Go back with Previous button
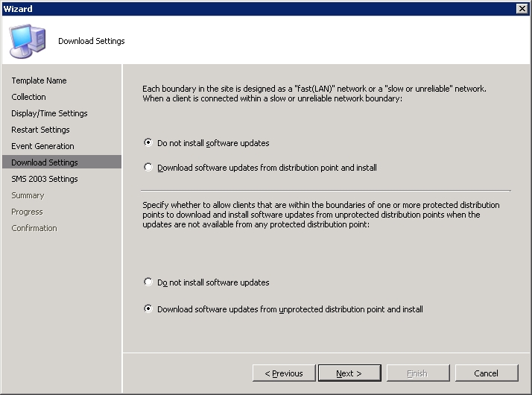The image size is (532, 395). coord(284,373)
